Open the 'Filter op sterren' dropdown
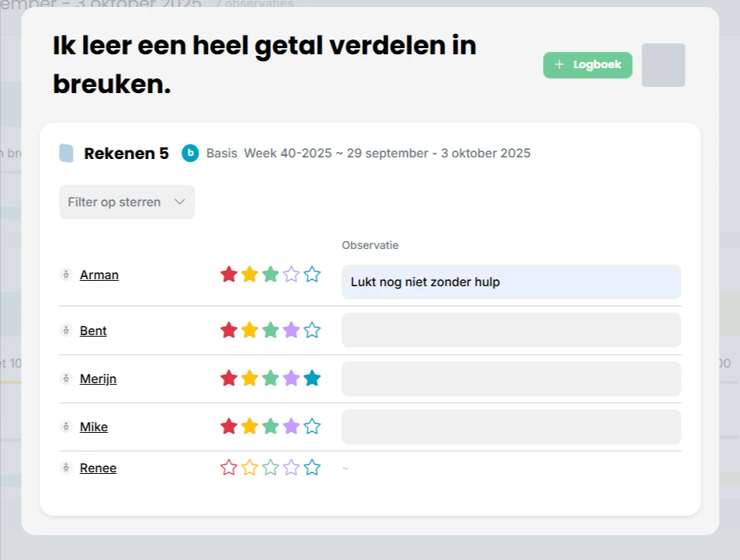Image resolution: width=740 pixels, height=560 pixels. (126, 202)
